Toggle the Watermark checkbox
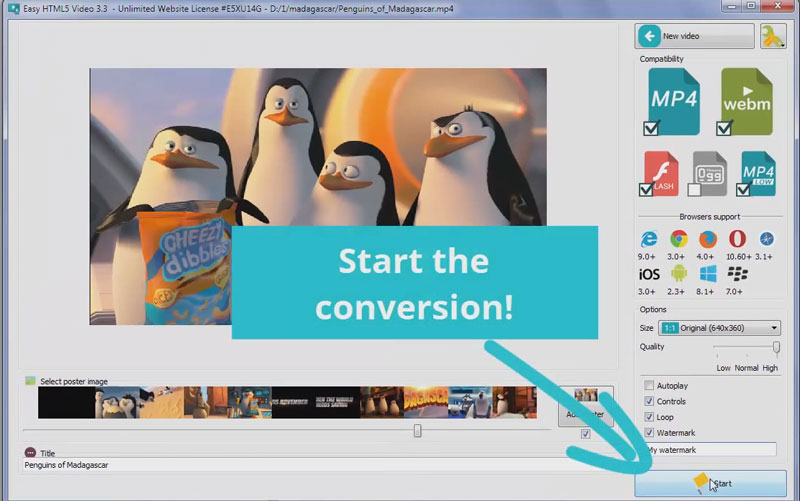The height and width of the screenshot is (501, 800). 649,433
